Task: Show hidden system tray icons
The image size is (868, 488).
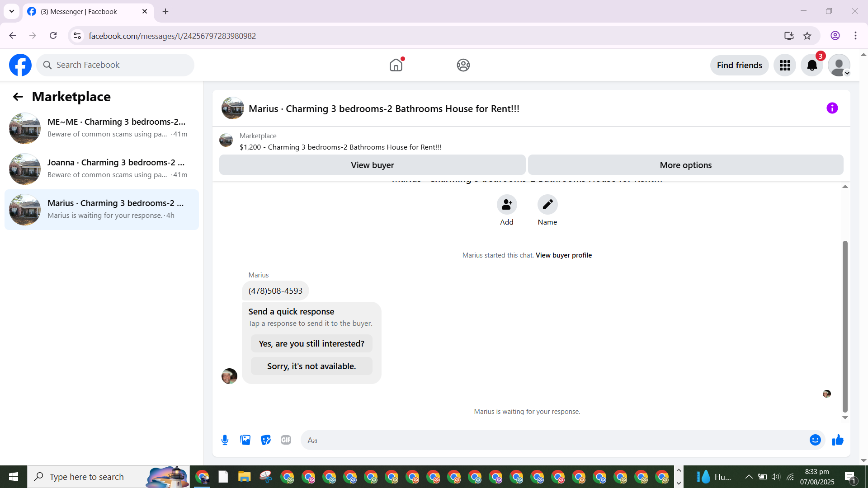Action: pos(749,477)
